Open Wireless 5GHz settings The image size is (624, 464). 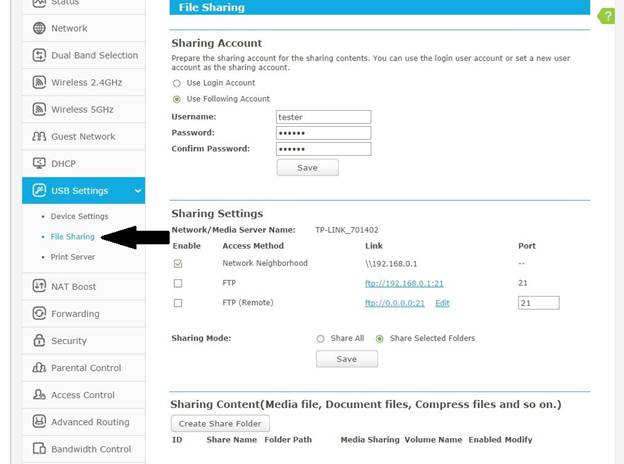pos(84,109)
